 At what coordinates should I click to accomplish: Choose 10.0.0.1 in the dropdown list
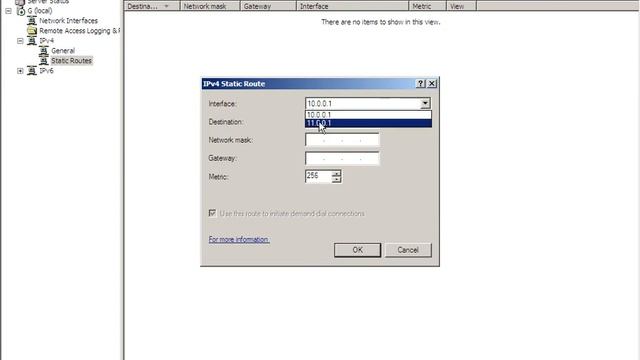coord(368,115)
